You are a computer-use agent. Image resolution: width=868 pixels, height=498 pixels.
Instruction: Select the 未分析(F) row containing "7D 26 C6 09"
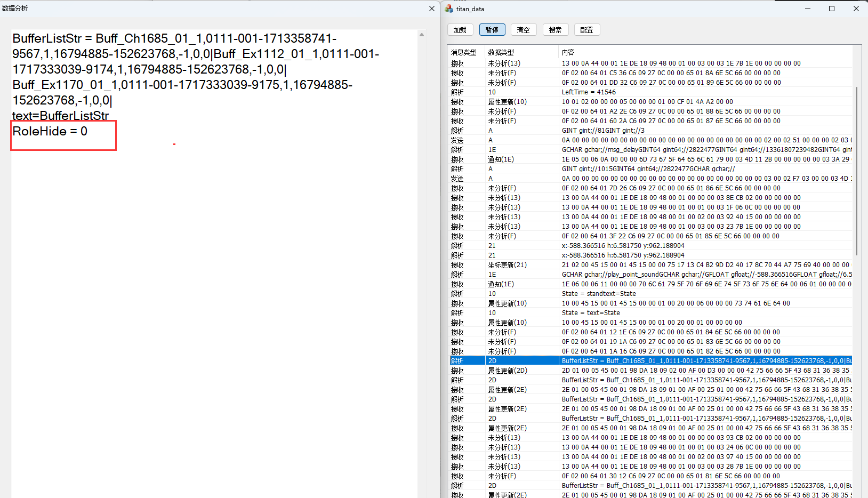(x=650, y=188)
